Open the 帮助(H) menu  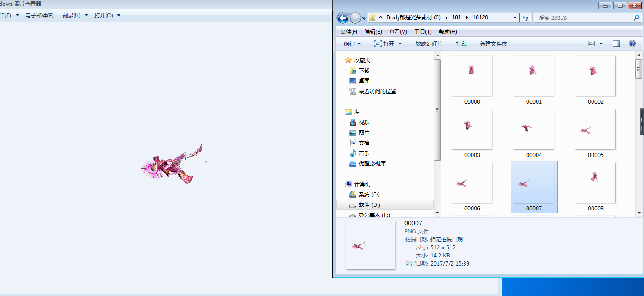click(448, 32)
